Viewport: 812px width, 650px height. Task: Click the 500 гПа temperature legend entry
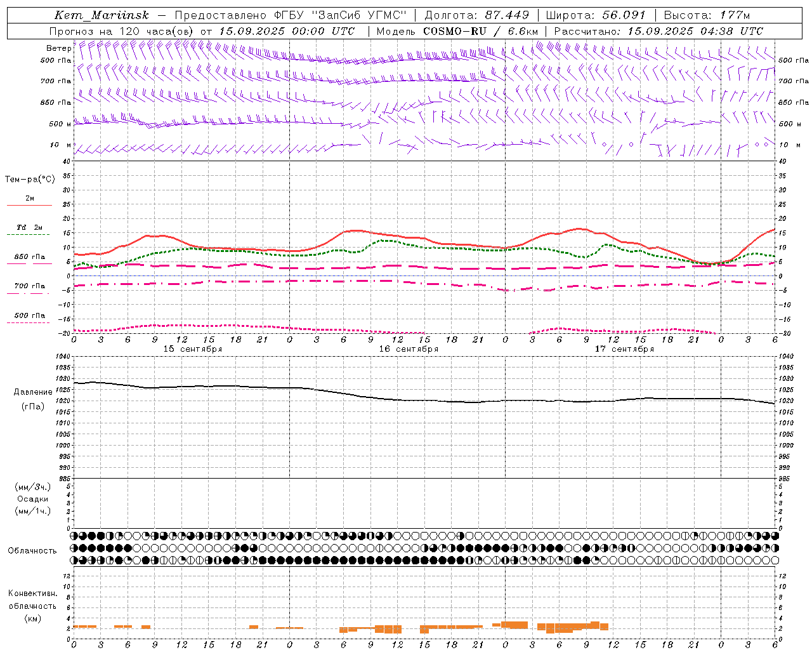[x=29, y=317]
